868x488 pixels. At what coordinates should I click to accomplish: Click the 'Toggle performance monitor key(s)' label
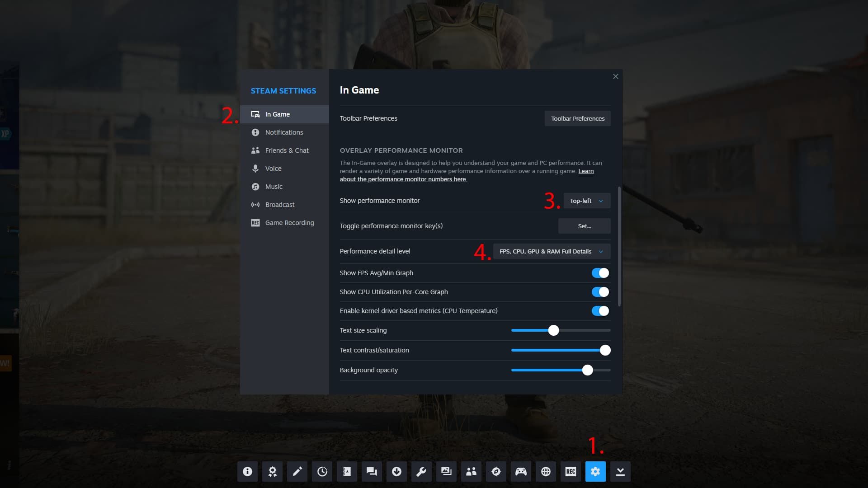(391, 226)
